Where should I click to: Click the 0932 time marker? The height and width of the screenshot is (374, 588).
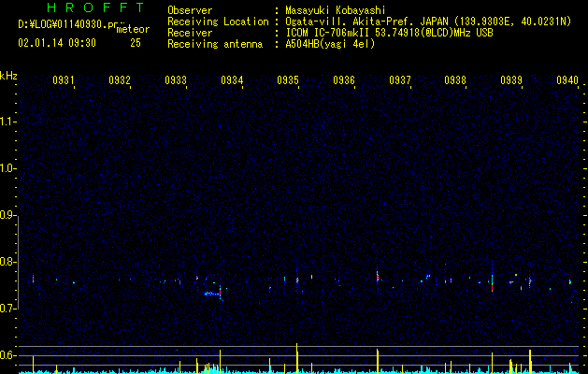pyautogui.click(x=120, y=79)
